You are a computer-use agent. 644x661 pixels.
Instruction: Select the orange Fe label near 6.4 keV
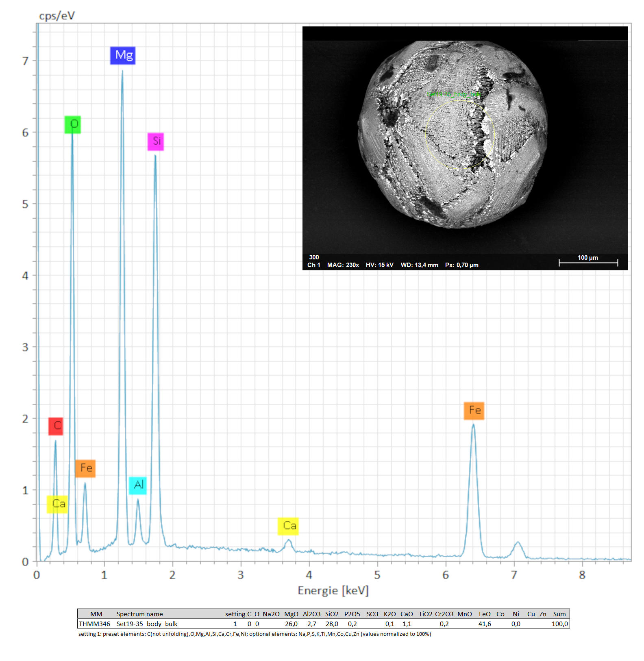(474, 411)
